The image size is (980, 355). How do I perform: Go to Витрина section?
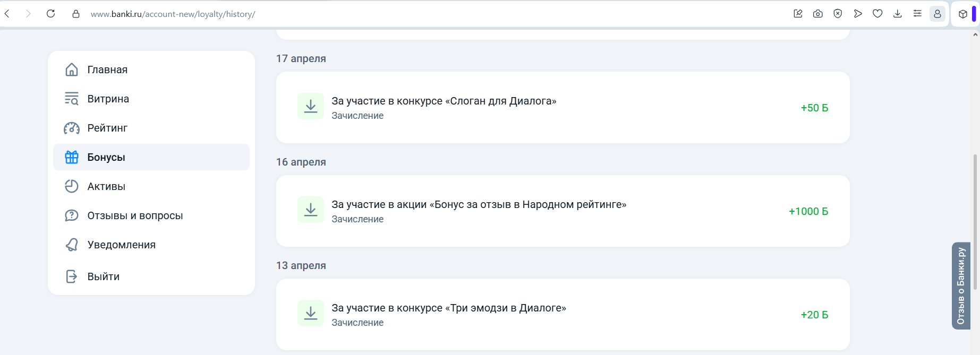(x=108, y=99)
